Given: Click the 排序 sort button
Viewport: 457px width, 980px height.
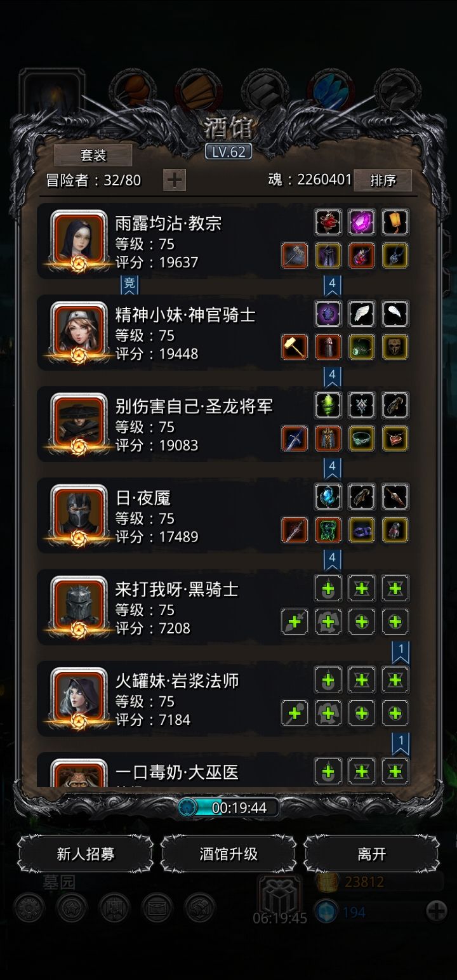Looking at the screenshot, I should tap(383, 180).
